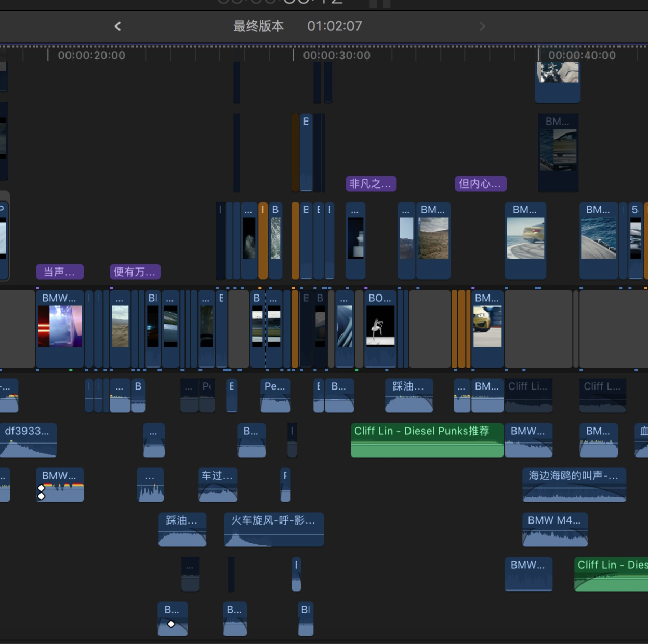Select the green Cliff Lin - Diesel Punks推荐 audio clip
648x644 pixels.
pyautogui.click(x=427, y=440)
